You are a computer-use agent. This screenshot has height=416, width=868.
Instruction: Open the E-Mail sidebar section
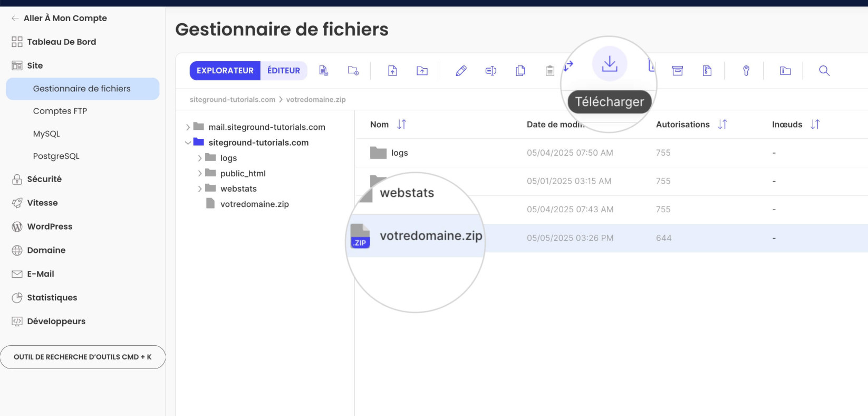point(41,274)
